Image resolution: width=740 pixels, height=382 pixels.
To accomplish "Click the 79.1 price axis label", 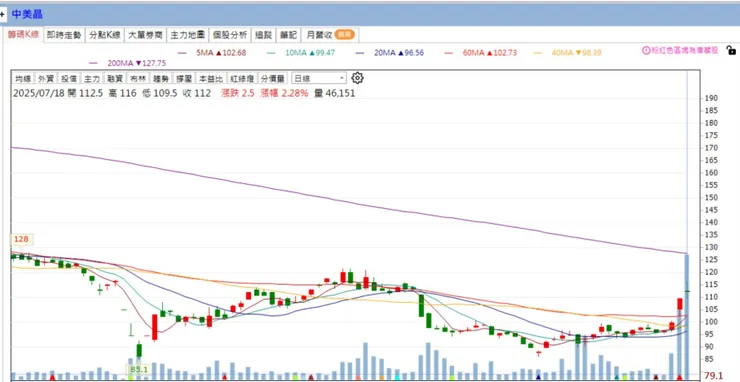I will coord(713,376).
